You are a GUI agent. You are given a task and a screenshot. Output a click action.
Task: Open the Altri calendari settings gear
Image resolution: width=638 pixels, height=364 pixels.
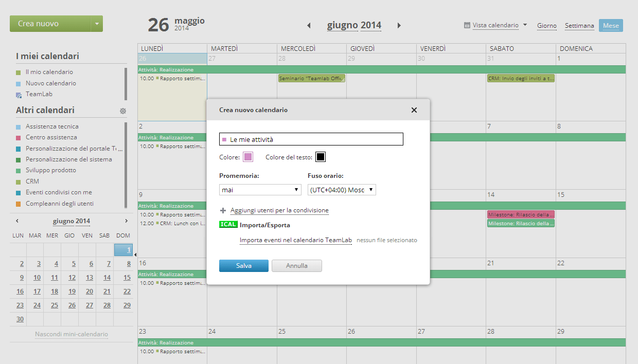(x=123, y=111)
